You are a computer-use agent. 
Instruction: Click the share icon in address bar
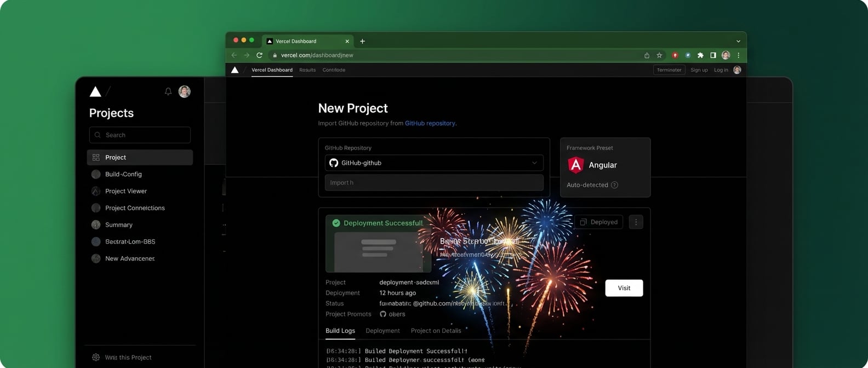(647, 55)
